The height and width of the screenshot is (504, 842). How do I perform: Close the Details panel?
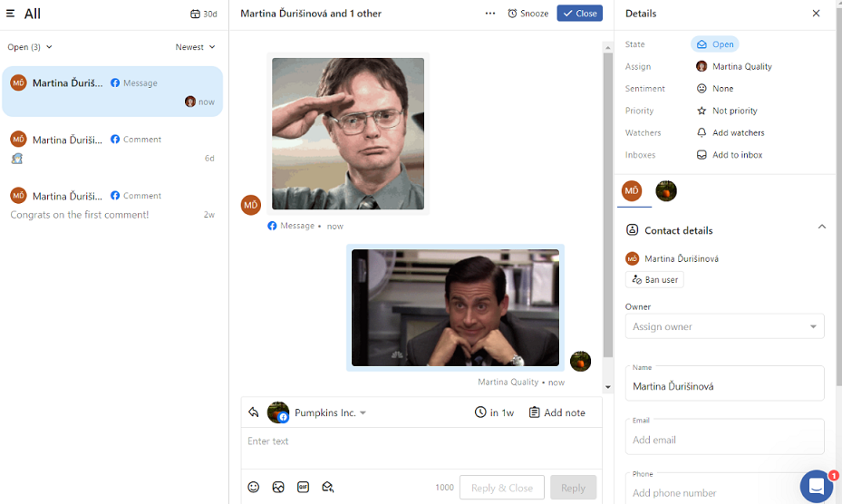tap(816, 14)
